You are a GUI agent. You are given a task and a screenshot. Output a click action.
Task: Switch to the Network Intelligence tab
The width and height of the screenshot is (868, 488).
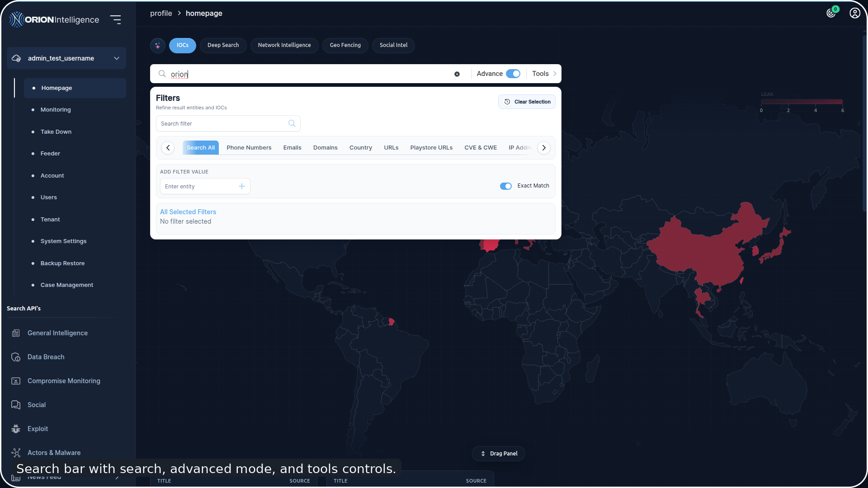coord(284,45)
